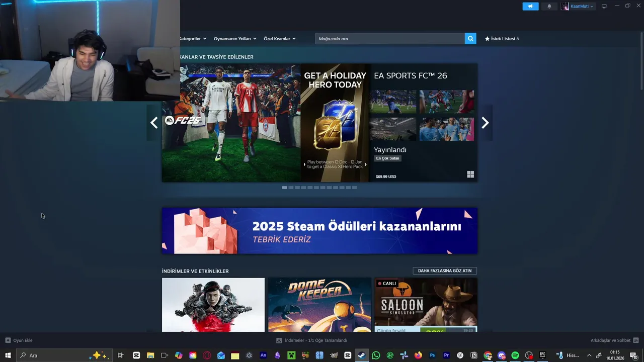Open the EA SPORTS FC 26 title
The height and width of the screenshot is (362, 644).
click(x=411, y=75)
